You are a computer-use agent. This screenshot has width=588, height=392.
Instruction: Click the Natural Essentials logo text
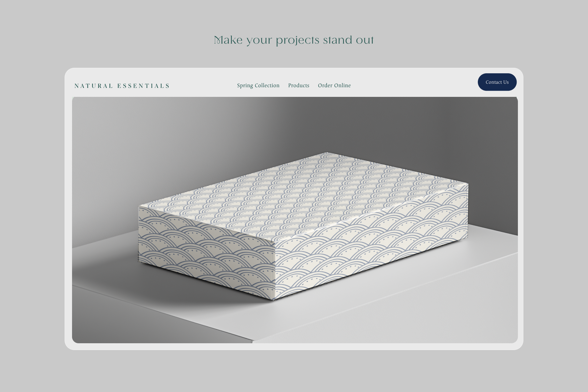(122, 86)
